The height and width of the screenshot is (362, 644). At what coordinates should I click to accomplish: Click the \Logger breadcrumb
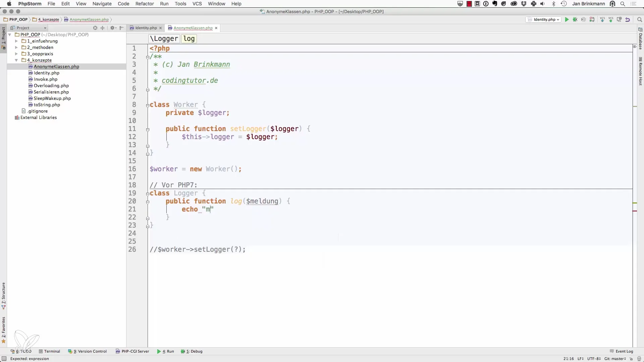[x=164, y=39]
